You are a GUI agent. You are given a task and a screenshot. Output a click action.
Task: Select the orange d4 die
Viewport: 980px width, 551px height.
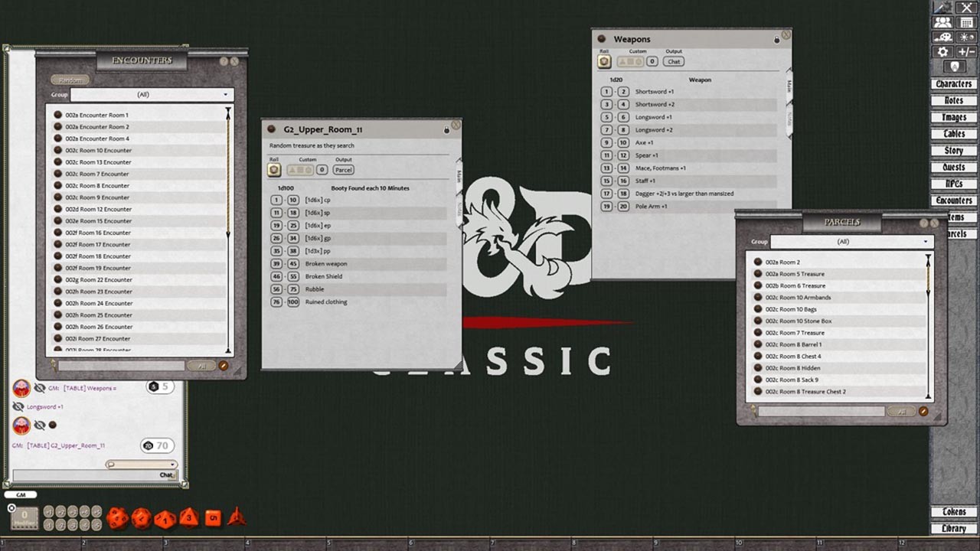coord(237,519)
